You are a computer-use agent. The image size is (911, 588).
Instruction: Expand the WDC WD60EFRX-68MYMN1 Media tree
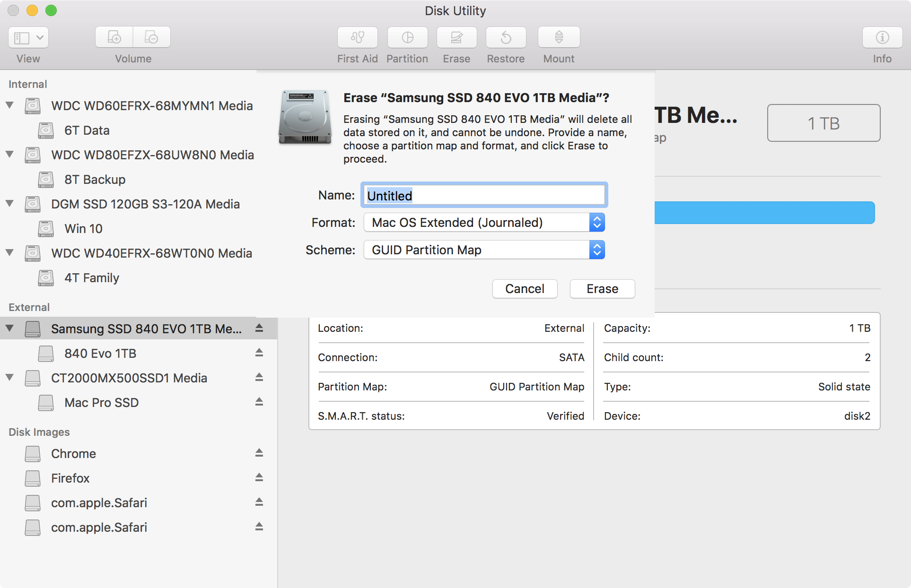[x=10, y=105]
